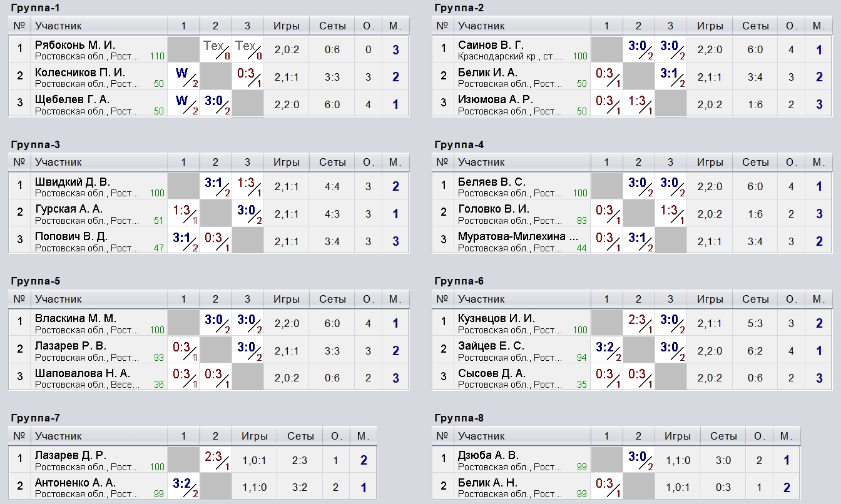The height and width of the screenshot is (504, 841).
Task: Click Рябоконь Тех result against player 2
Action: tap(215, 49)
